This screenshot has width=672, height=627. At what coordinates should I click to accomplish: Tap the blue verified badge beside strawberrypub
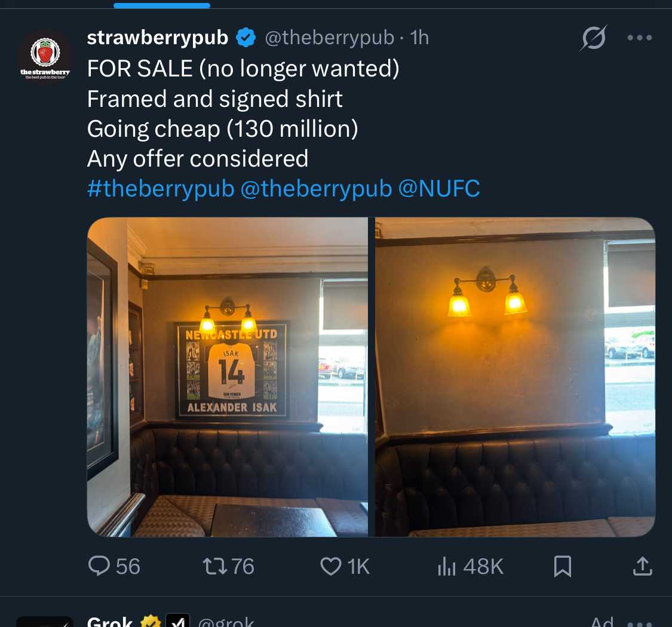246,38
